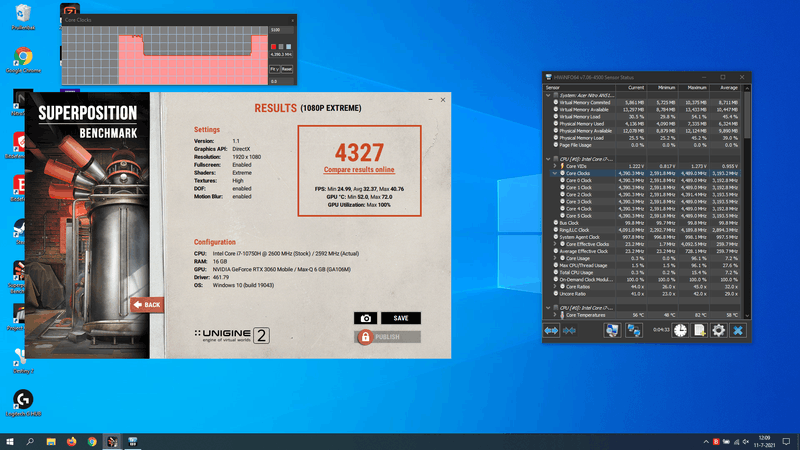Launch Google Chrome from the desktop
This screenshot has height=450, width=800.
23,59
